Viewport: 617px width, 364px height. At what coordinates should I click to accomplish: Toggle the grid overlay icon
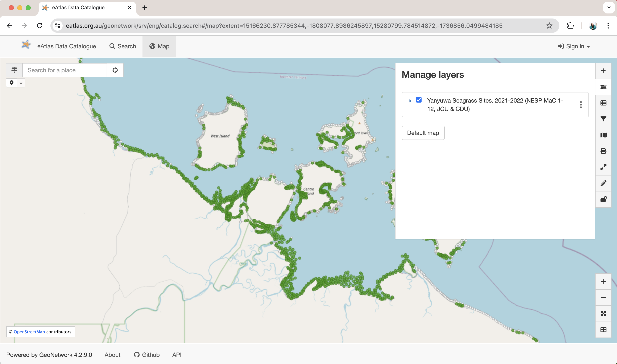(x=604, y=330)
